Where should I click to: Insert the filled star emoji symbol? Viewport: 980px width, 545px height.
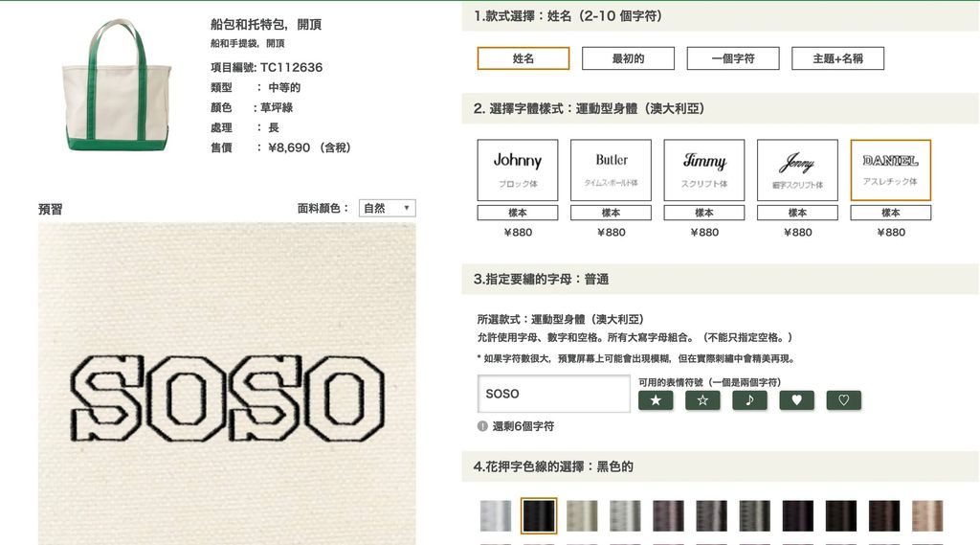click(x=656, y=400)
